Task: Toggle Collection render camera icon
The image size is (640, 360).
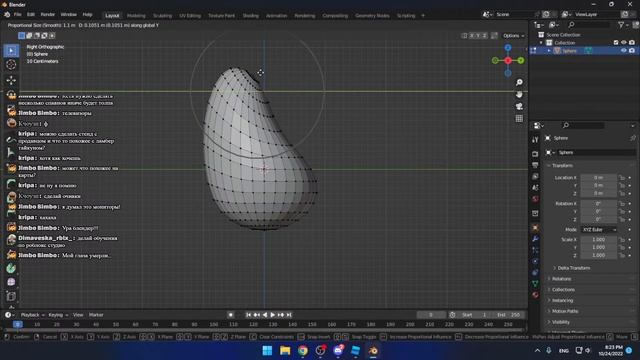Action: coord(632,42)
